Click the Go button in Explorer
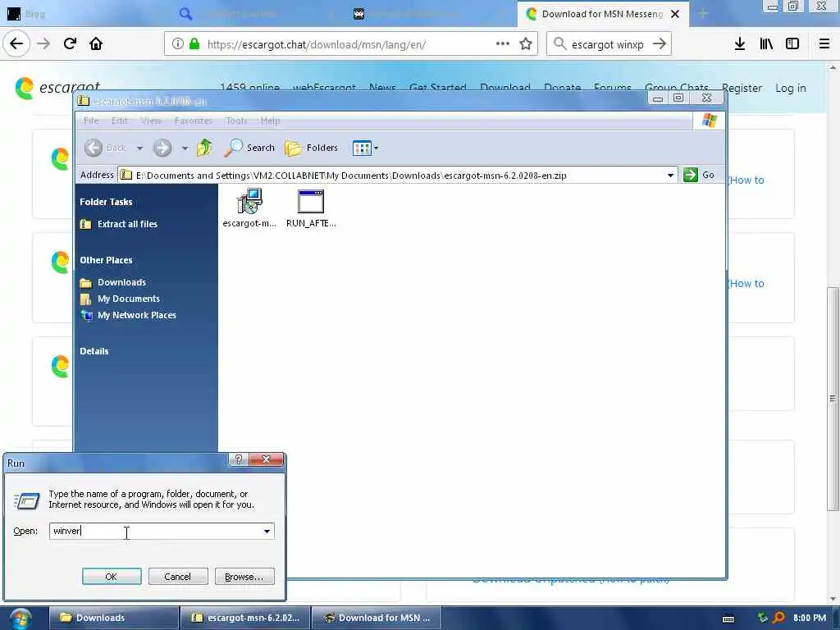This screenshot has height=630, width=840. [699, 175]
